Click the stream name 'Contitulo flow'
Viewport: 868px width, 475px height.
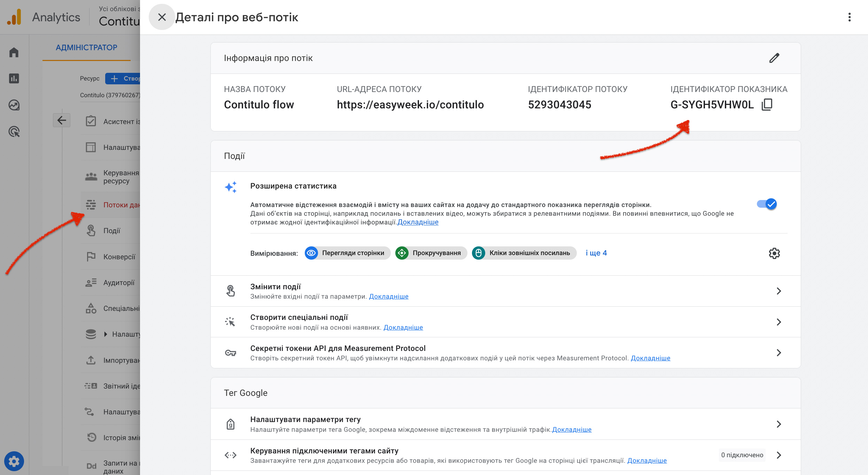pyautogui.click(x=259, y=105)
